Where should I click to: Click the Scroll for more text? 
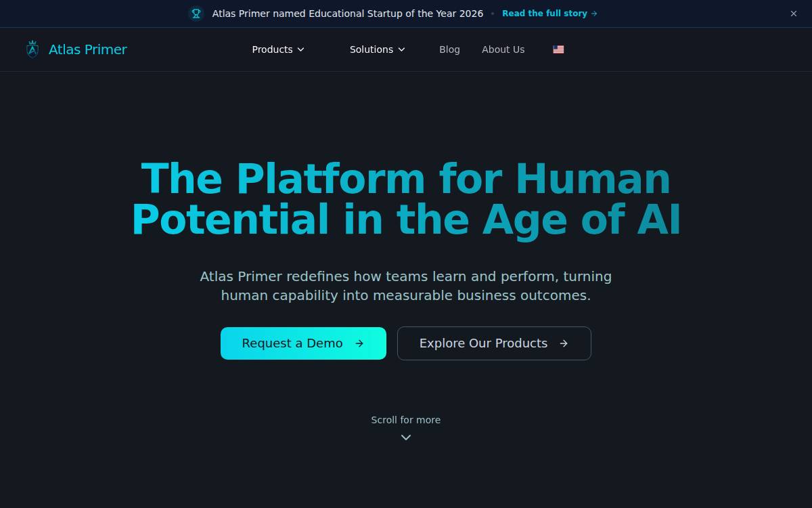tap(406, 420)
